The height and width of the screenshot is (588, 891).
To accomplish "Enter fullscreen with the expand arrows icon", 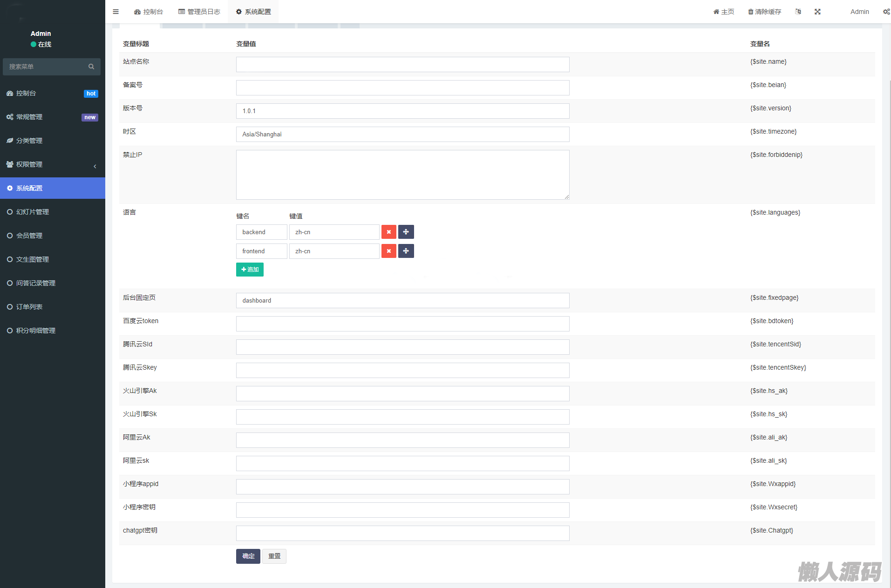I will [x=817, y=12].
